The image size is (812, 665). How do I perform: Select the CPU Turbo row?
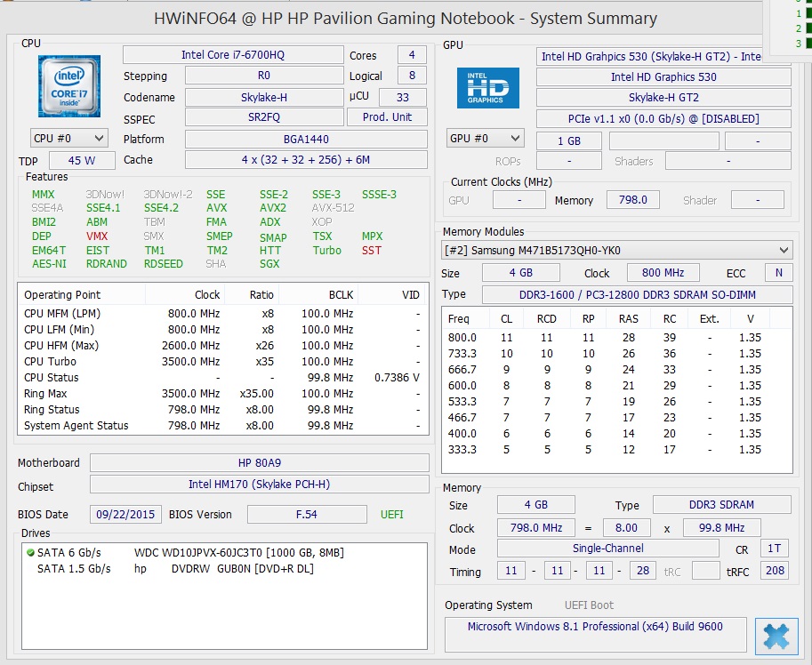point(222,362)
